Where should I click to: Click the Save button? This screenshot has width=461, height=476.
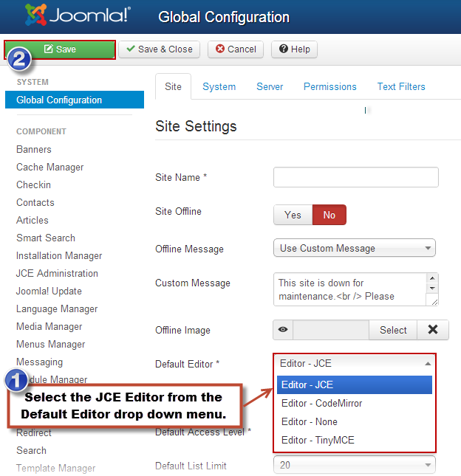(x=60, y=49)
